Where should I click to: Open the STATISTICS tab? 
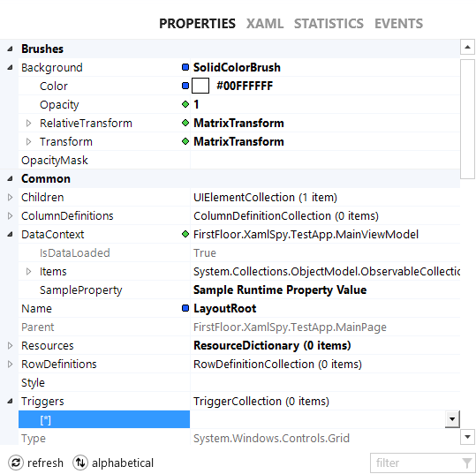[329, 24]
